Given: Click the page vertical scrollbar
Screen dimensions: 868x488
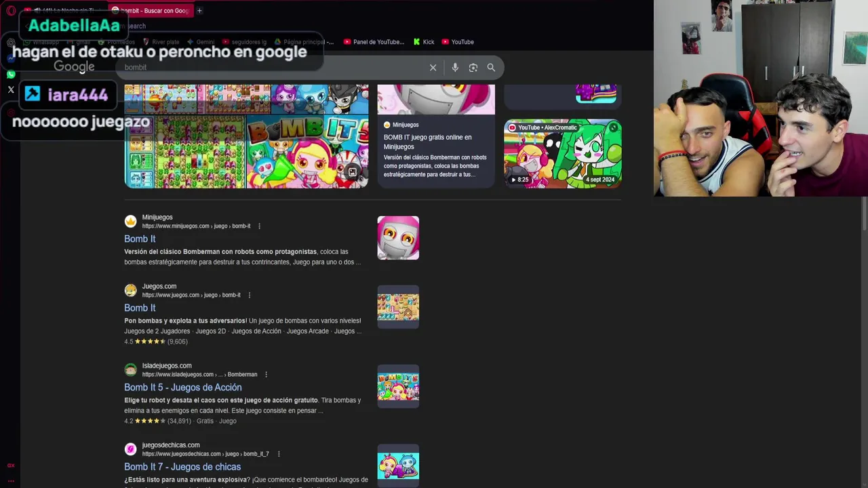Looking at the screenshot, I should tap(864, 214).
